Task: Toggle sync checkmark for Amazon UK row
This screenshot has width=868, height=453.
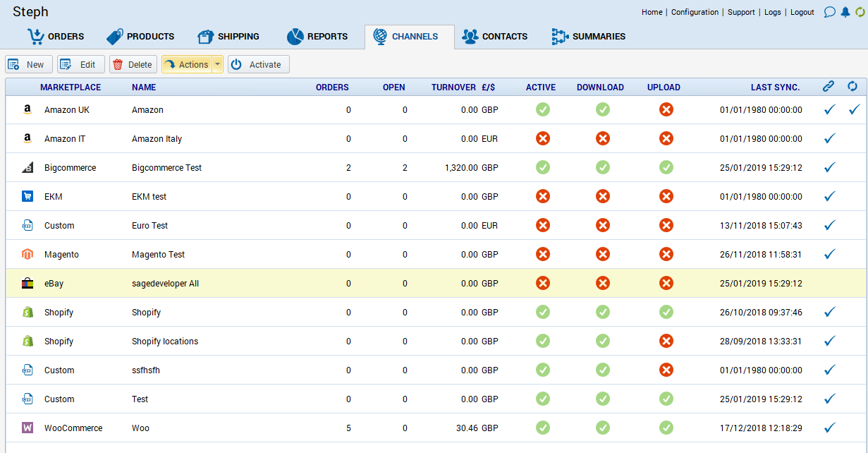Action: tap(855, 110)
